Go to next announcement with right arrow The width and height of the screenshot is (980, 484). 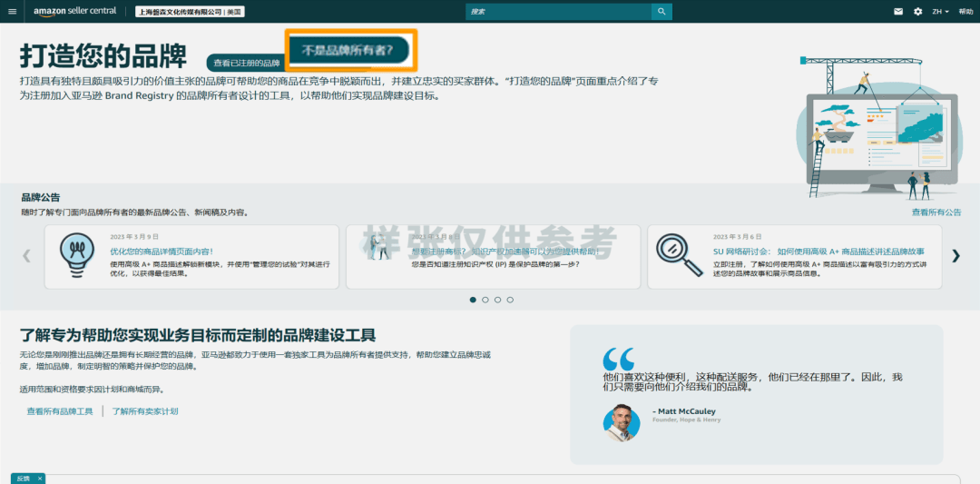click(x=955, y=256)
